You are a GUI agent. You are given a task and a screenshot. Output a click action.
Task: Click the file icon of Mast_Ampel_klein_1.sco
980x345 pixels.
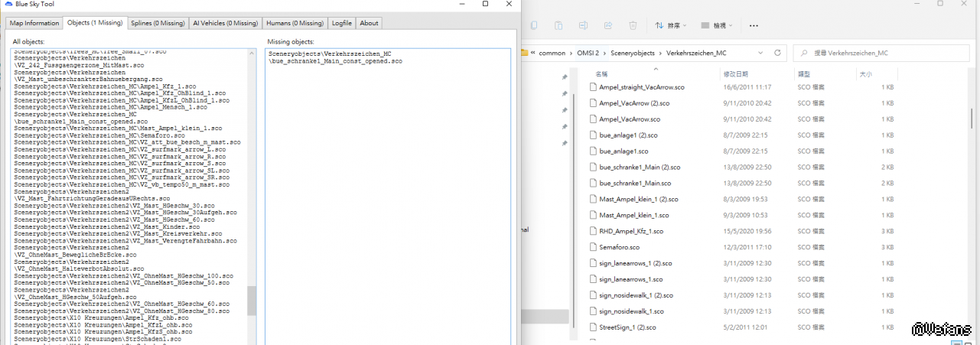tap(593, 215)
